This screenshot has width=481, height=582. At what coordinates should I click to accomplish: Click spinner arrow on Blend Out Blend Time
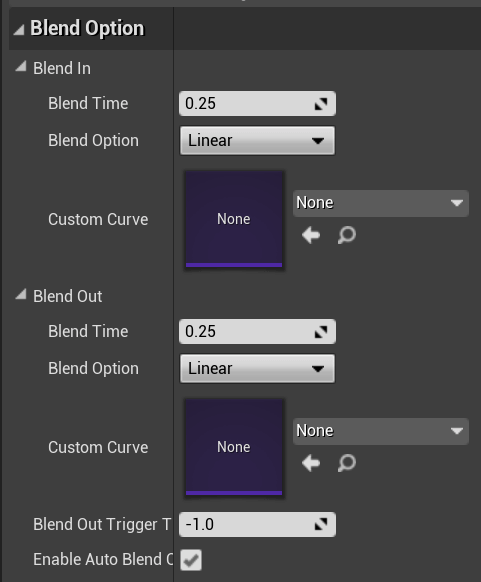pyautogui.click(x=321, y=332)
